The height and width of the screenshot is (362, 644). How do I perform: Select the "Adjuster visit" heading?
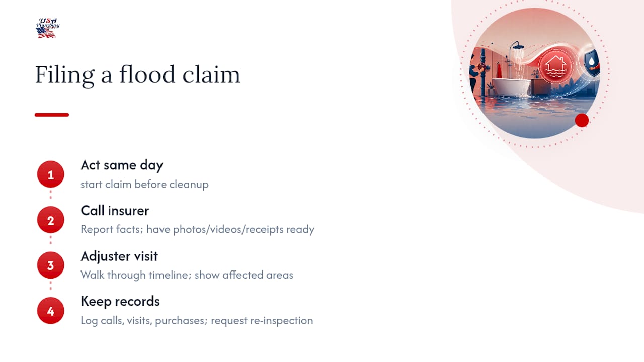119,256
